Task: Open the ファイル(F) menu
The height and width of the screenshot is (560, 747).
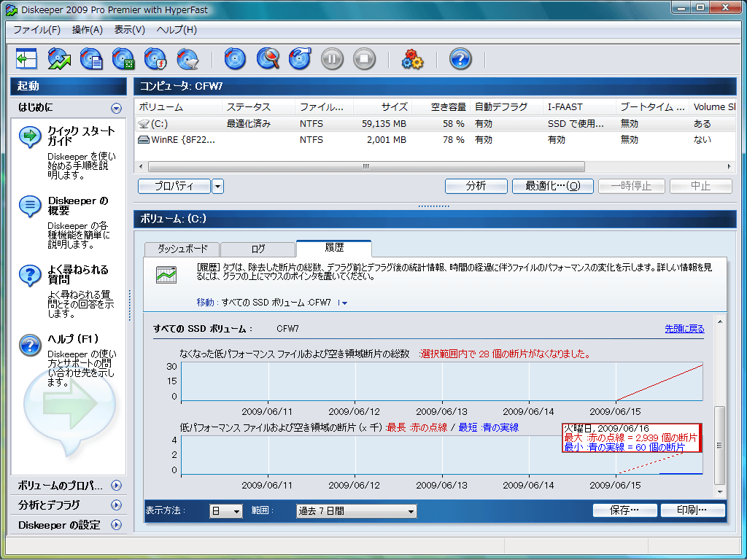Action: (36, 29)
